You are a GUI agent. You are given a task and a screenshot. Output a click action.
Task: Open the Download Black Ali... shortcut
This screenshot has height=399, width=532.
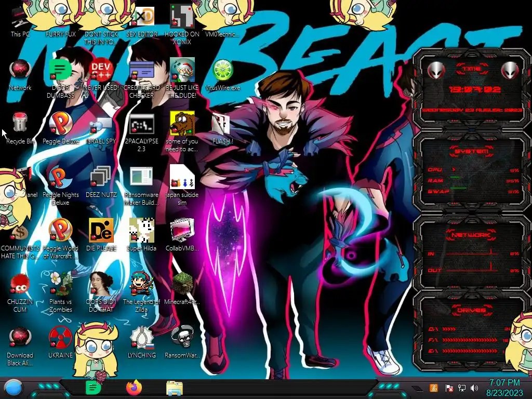click(x=20, y=346)
